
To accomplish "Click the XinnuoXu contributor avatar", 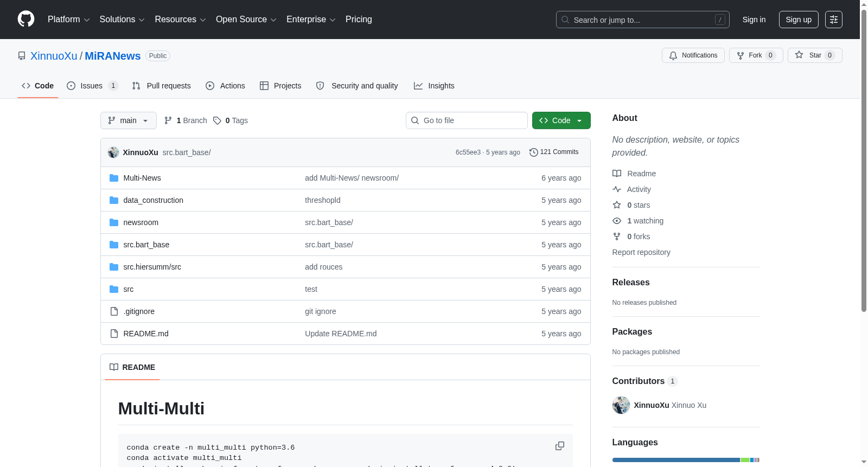I will click(x=621, y=405).
